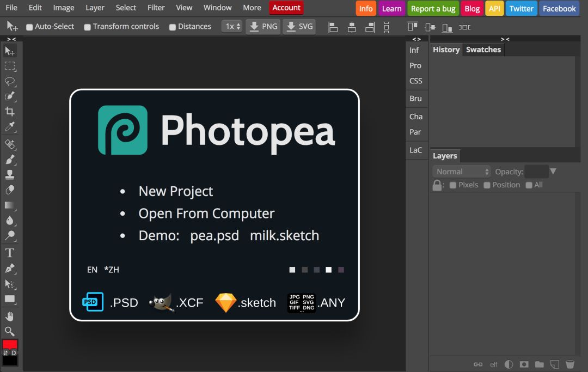Open the File menu
This screenshot has height=372, width=588.
(x=11, y=8)
